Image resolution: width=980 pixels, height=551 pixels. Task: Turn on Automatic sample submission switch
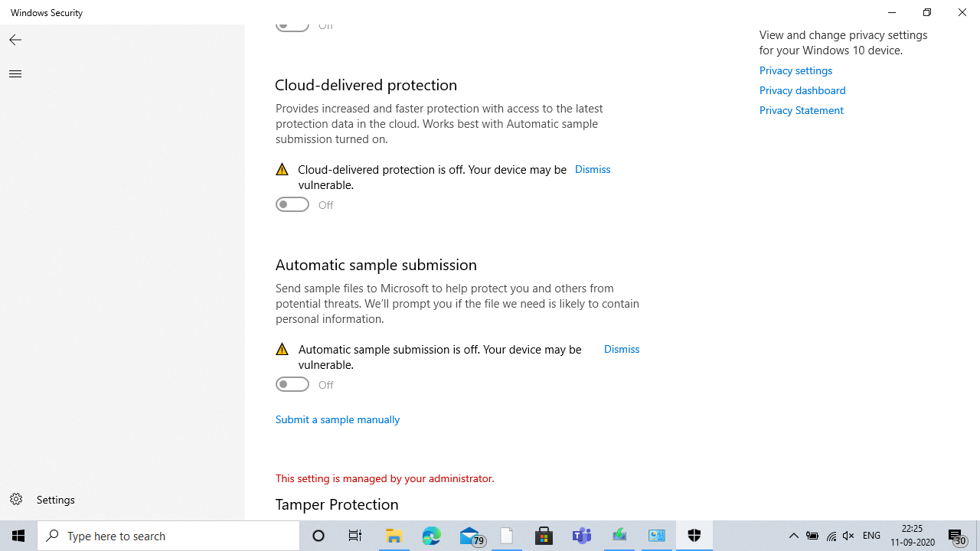pos(292,384)
